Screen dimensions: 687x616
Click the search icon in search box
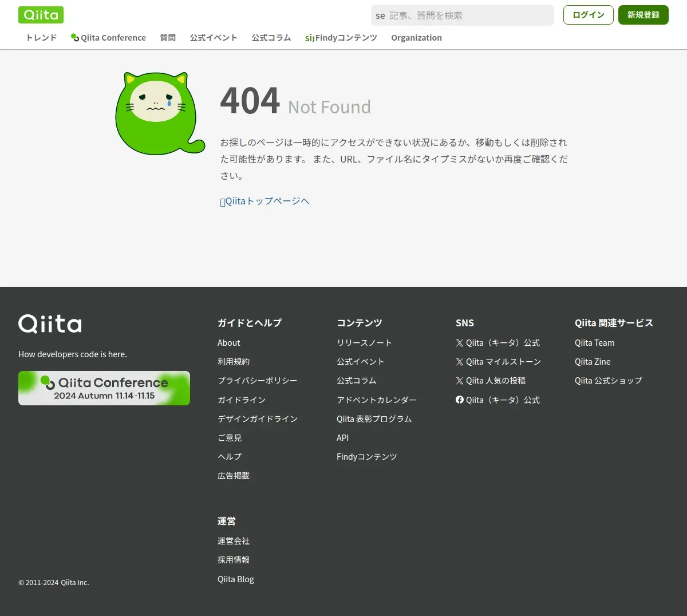point(380,16)
